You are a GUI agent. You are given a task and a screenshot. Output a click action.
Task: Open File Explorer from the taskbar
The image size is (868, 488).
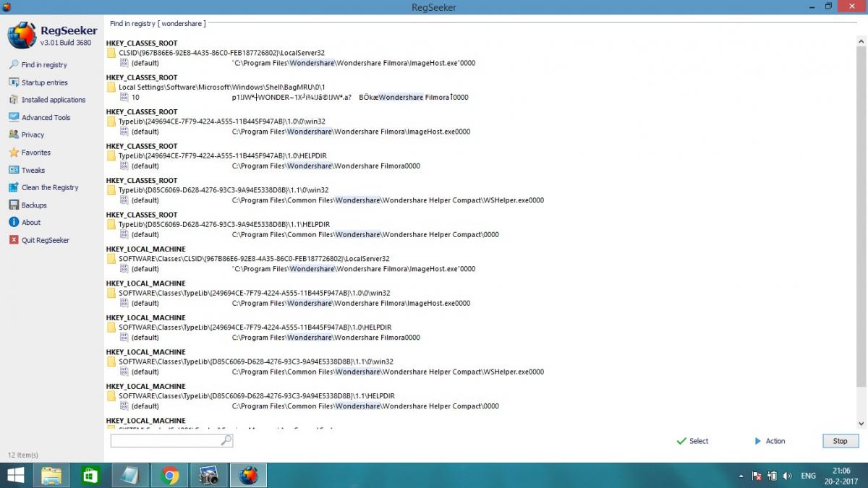51,475
